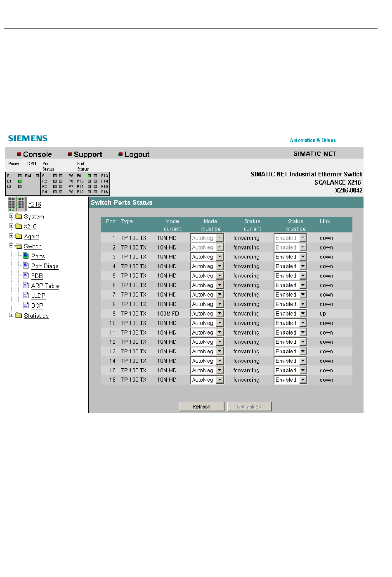Expand the X216 folder tree node
This screenshot has width=392, height=577.
tap(11, 226)
